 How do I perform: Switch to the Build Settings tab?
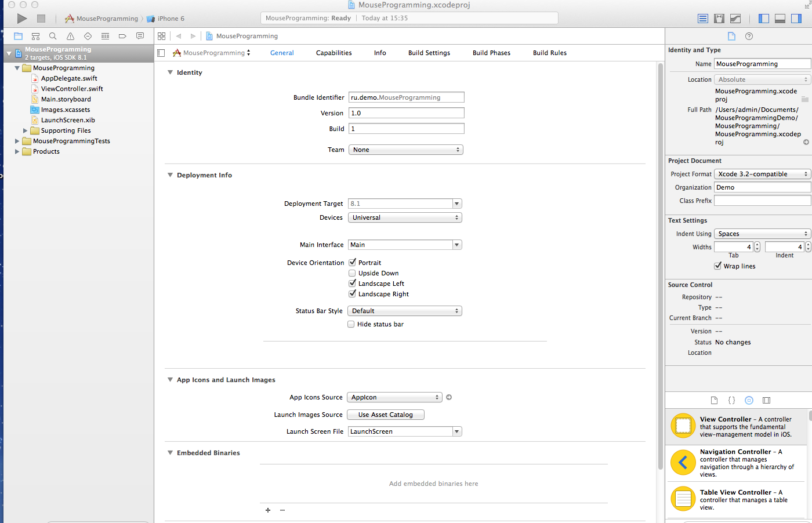pos(429,53)
